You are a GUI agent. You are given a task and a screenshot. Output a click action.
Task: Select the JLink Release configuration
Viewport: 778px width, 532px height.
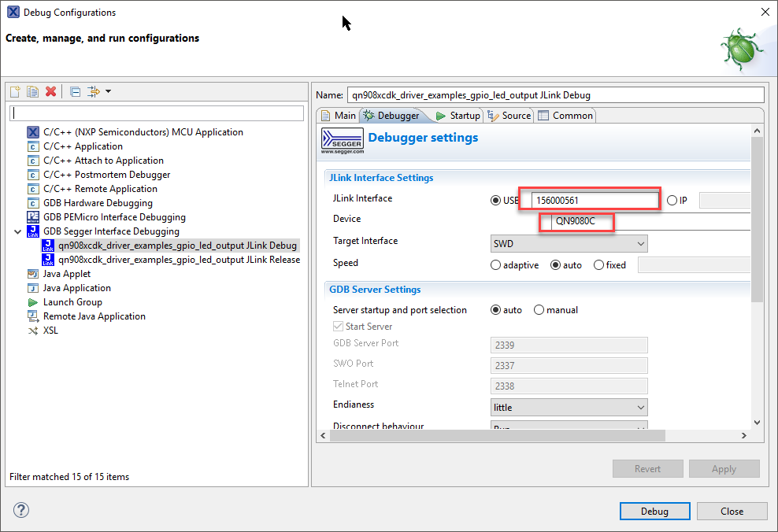(x=179, y=260)
